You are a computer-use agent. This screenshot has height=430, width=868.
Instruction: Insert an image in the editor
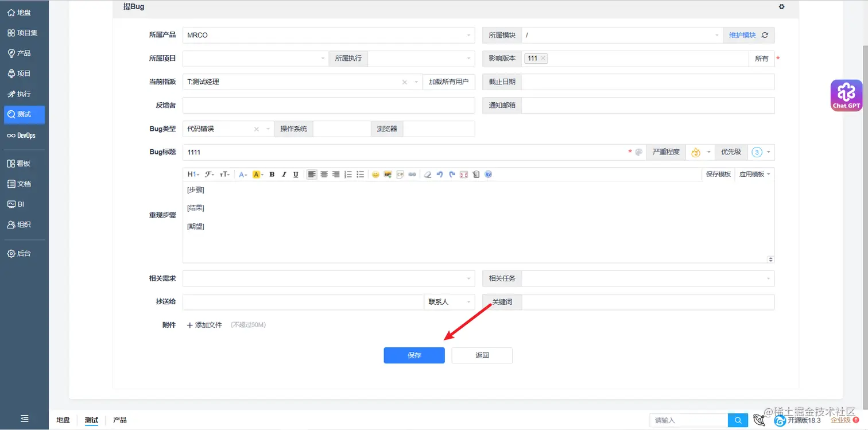[x=388, y=175]
